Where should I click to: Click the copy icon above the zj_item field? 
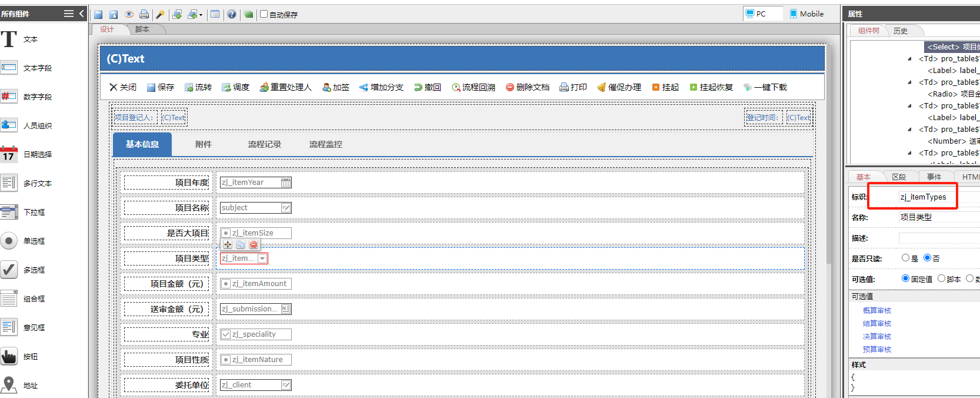click(241, 244)
